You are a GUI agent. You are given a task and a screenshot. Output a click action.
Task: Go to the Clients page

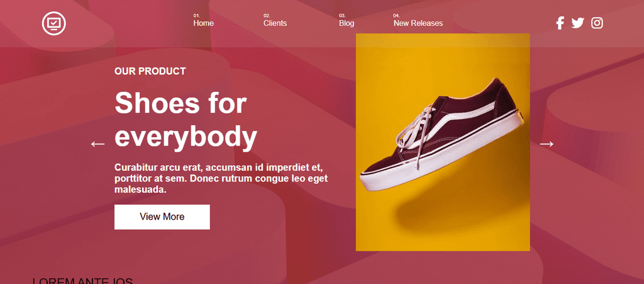point(275,23)
